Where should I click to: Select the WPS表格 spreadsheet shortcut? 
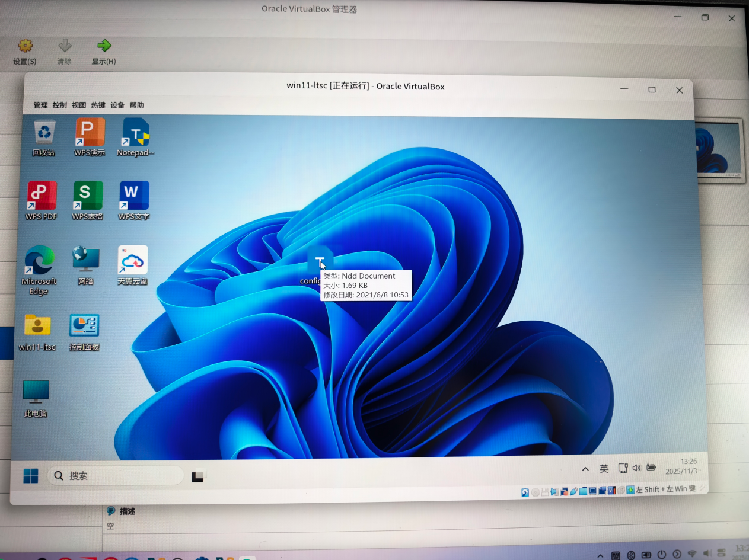pos(88,201)
